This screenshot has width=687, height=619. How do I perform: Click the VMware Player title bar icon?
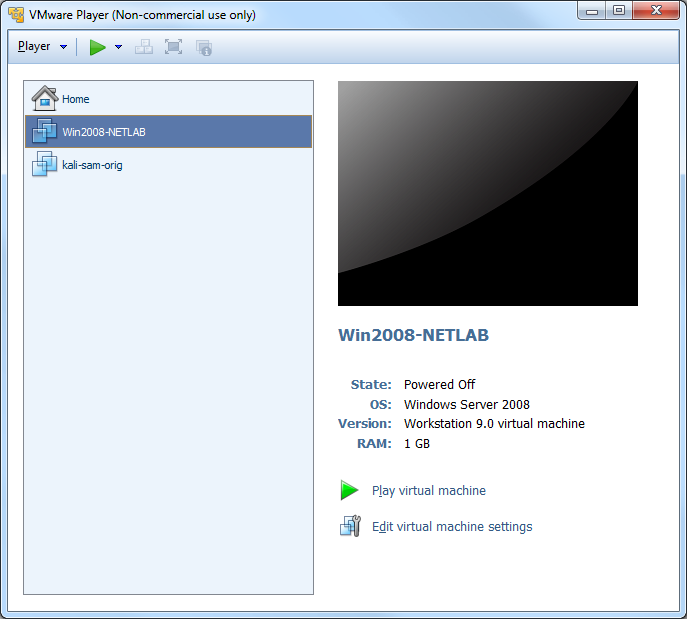16,14
